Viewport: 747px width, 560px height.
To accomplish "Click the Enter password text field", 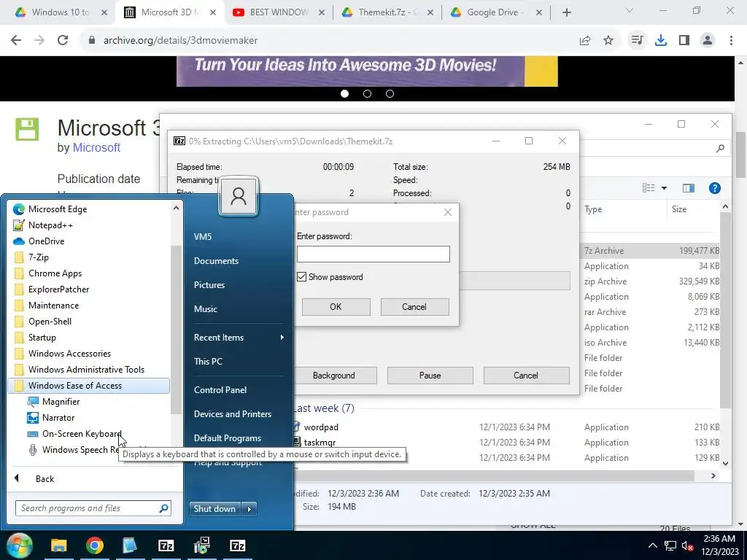I will coord(373,254).
